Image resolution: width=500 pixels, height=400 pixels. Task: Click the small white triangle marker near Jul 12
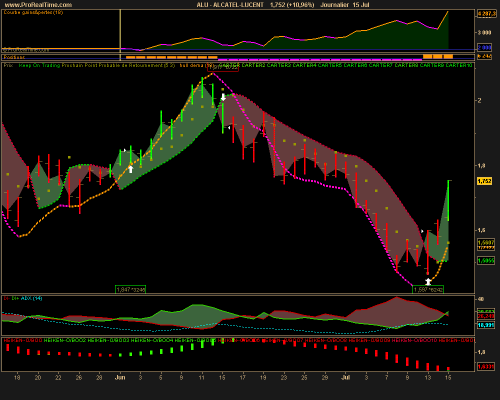pos(422,231)
